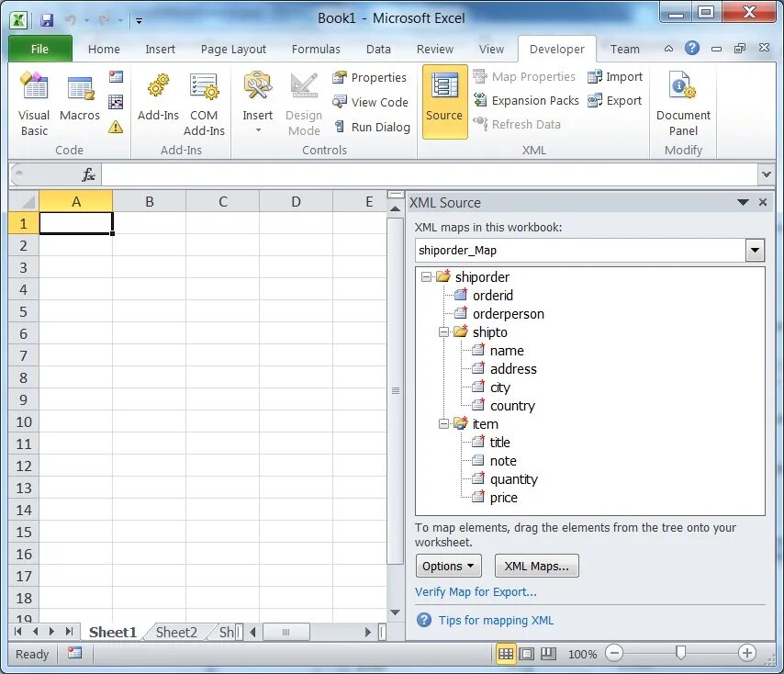Select the Sheet1 tab
The width and height of the screenshot is (784, 674).
point(113,633)
